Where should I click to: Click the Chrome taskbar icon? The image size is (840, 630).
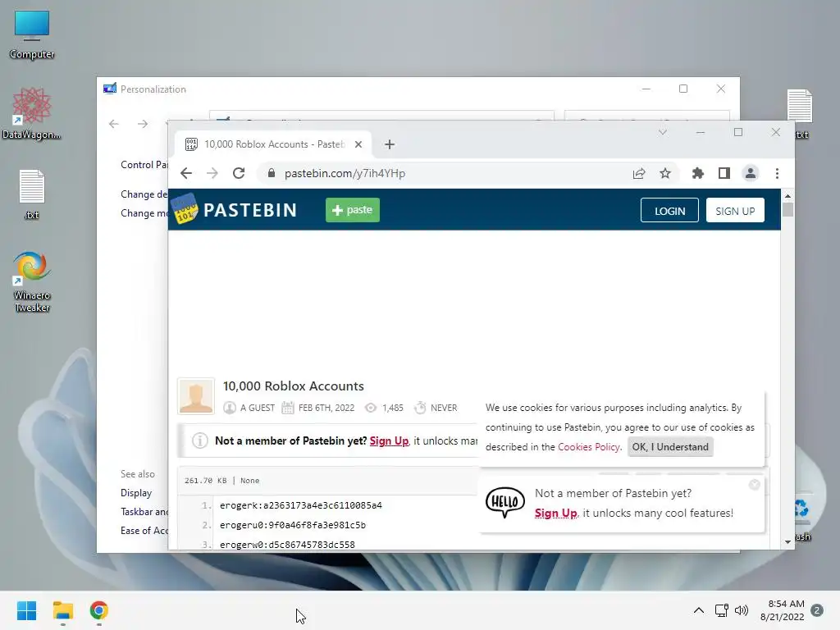pyautogui.click(x=99, y=610)
